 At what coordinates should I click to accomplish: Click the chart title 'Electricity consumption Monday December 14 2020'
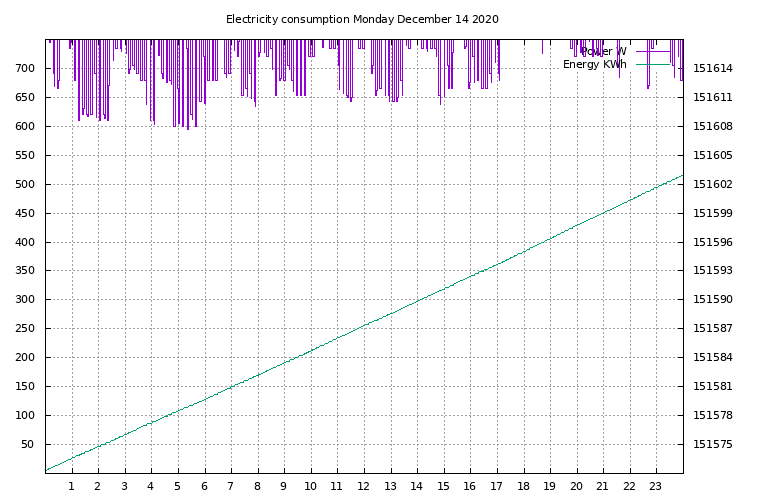click(362, 20)
